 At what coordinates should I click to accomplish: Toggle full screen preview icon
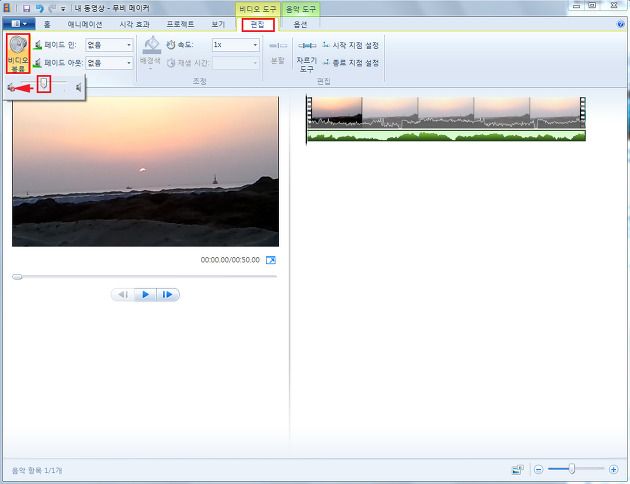point(271,260)
